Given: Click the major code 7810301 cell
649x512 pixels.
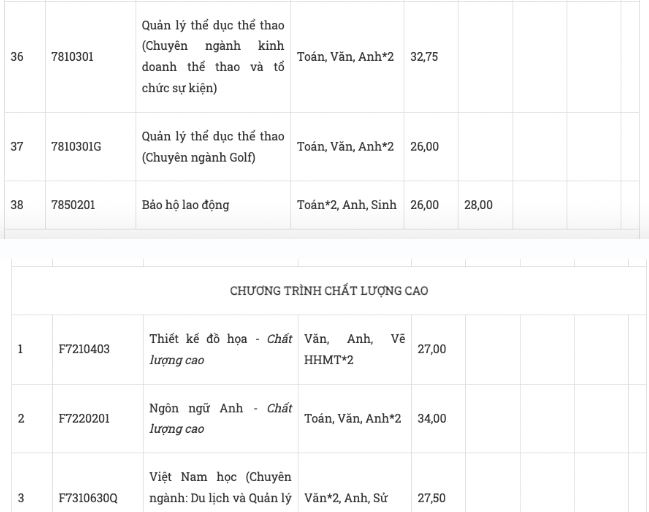Looking at the screenshot, I should [x=72, y=57].
